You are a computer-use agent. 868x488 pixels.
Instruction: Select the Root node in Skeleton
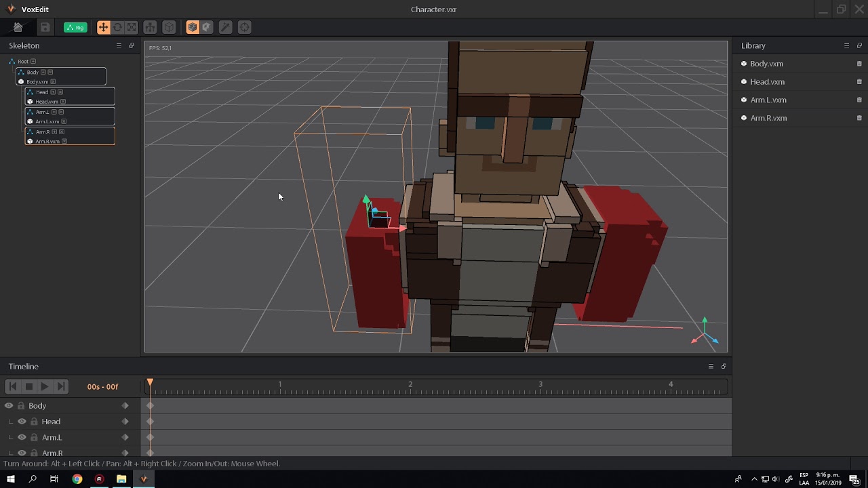[23, 62]
